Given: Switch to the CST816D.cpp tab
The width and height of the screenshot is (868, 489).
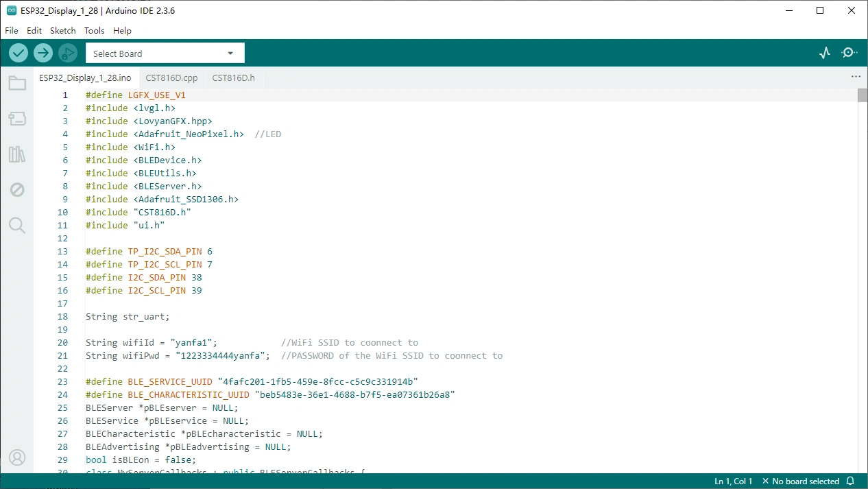Looking at the screenshot, I should coord(171,78).
